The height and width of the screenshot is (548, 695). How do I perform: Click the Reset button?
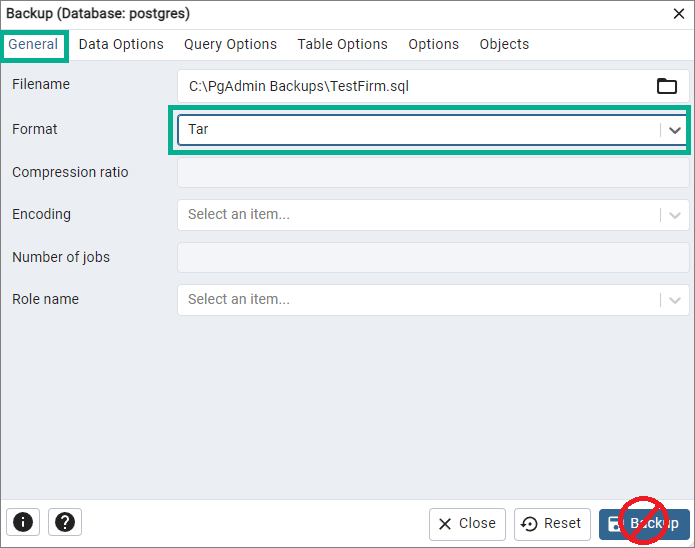[x=552, y=524]
